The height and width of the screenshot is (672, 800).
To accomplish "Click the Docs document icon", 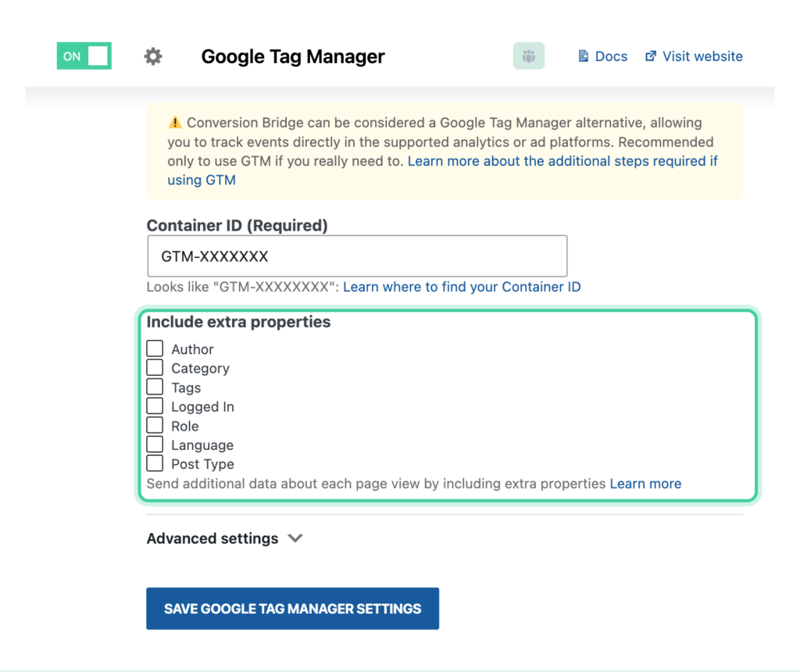I will (583, 56).
